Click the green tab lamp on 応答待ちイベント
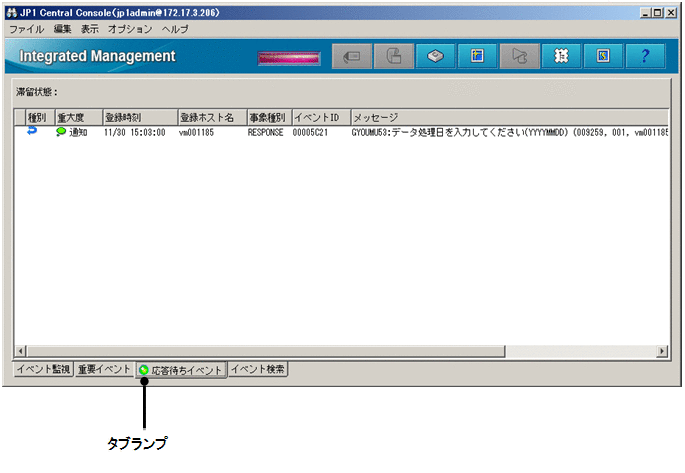685x473 pixels. click(x=144, y=370)
